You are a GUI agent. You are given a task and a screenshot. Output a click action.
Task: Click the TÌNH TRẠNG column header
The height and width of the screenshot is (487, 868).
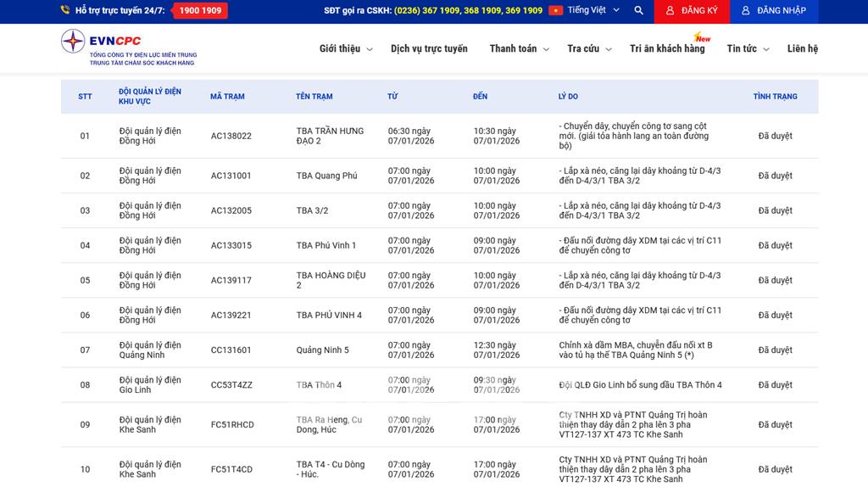click(x=775, y=97)
